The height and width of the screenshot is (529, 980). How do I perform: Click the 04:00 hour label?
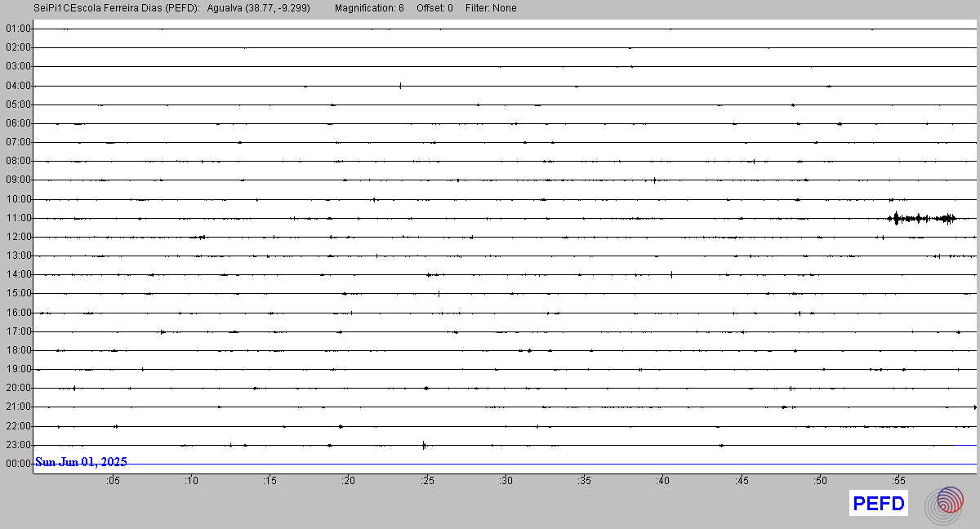(18, 86)
